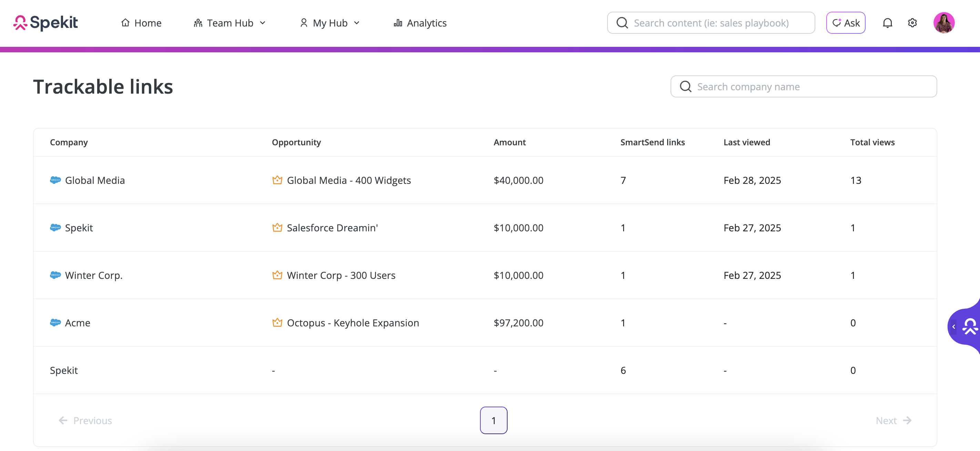The width and height of the screenshot is (980, 451).
Task: Select page 1 in pagination
Action: pos(493,421)
